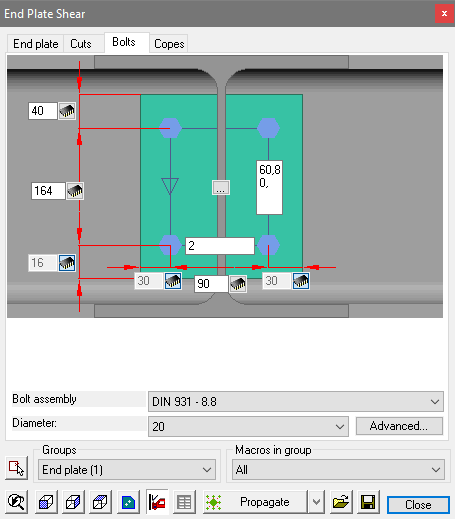Switch to the End plate tab
455x519 pixels.
pyautogui.click(x=36, y=44)
